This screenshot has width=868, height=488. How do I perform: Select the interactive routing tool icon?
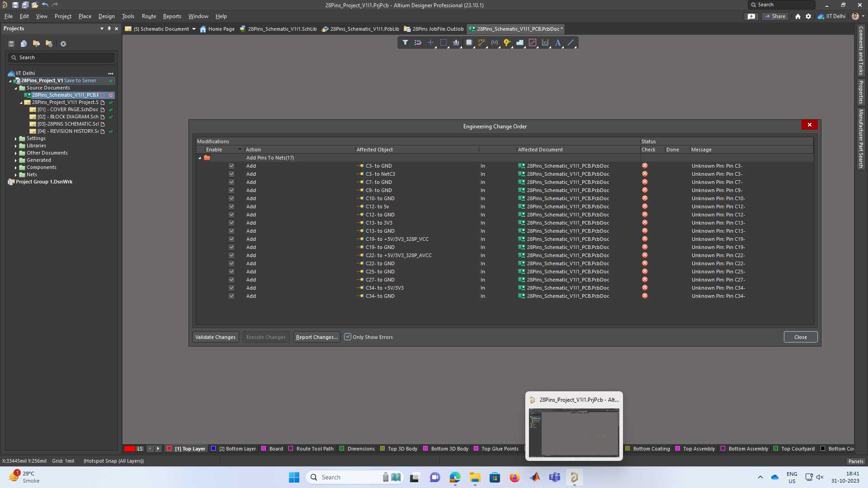tap(481, 42)
